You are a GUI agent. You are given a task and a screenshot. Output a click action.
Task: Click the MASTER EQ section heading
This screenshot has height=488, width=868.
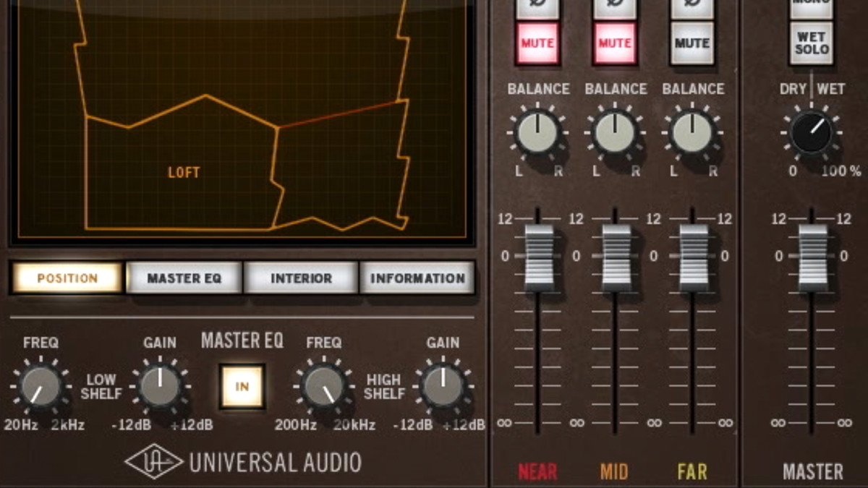242,341
